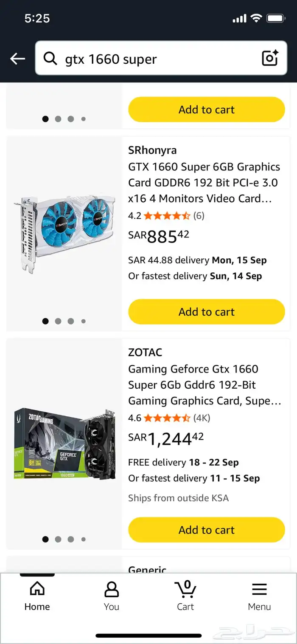Click the search field with 'gtx 1660 super'

coord(161,59)
